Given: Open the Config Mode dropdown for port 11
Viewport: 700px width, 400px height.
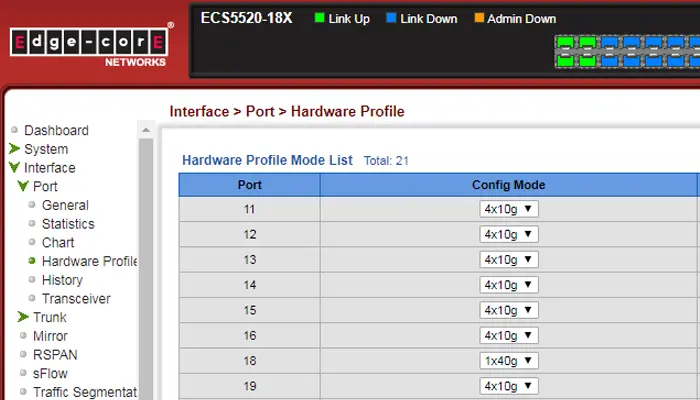Looking at the screenshot, I should 509,209.
